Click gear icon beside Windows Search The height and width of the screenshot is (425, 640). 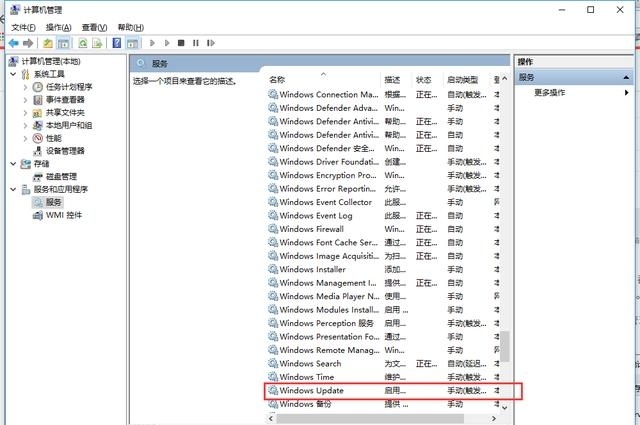273,363
